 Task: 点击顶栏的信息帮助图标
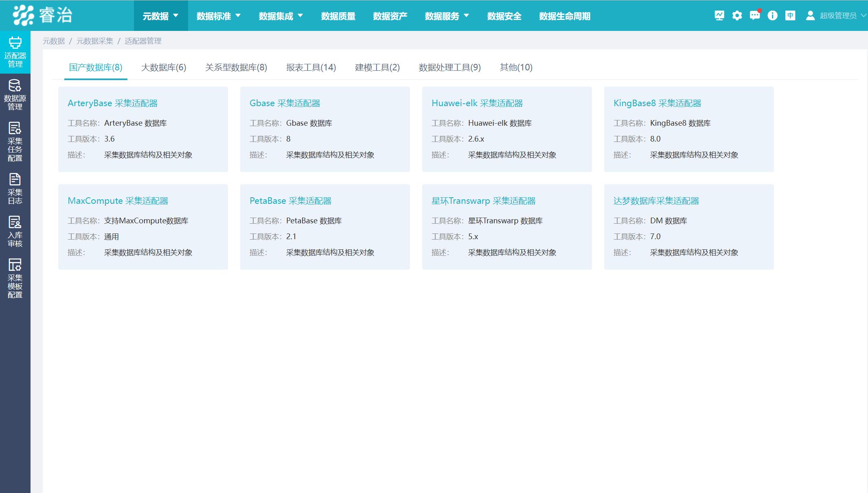point(773,15)
